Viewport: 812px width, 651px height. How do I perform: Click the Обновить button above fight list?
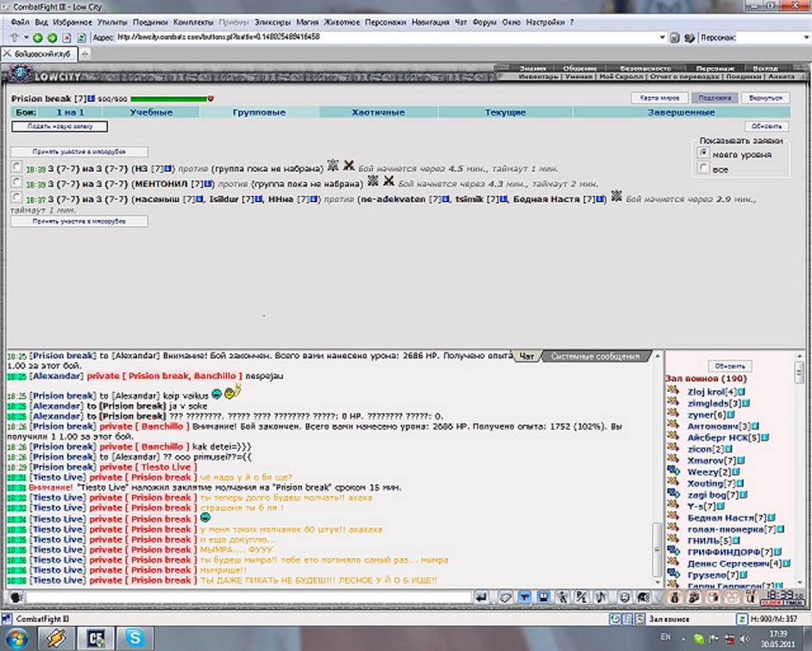767,126
